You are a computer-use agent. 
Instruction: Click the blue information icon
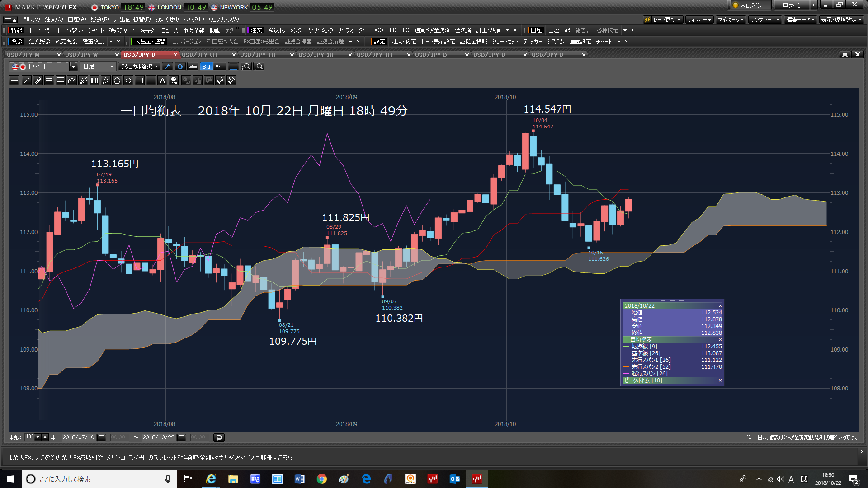click(x=180, y=66)
